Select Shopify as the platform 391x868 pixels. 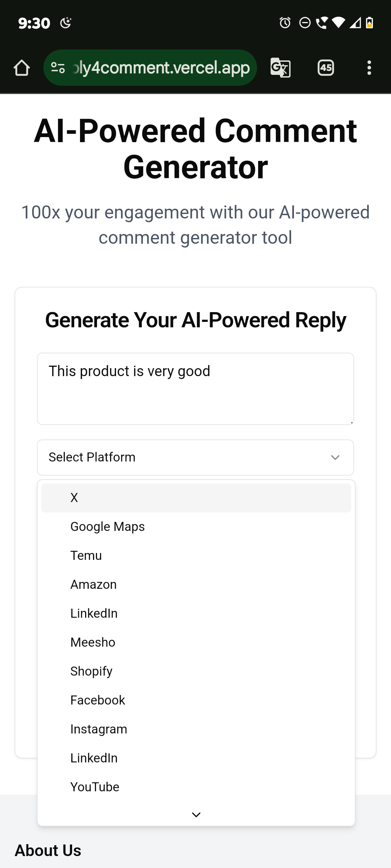(x=196, y=671)
